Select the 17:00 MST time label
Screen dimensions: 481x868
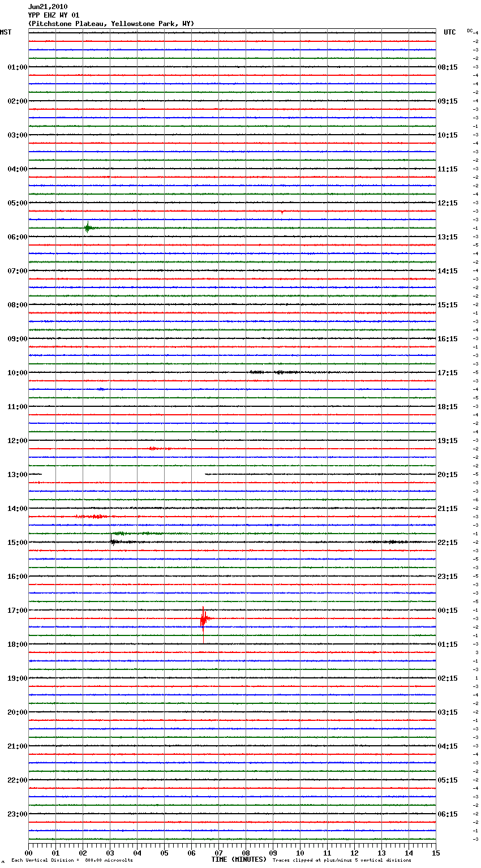point(18,611)
